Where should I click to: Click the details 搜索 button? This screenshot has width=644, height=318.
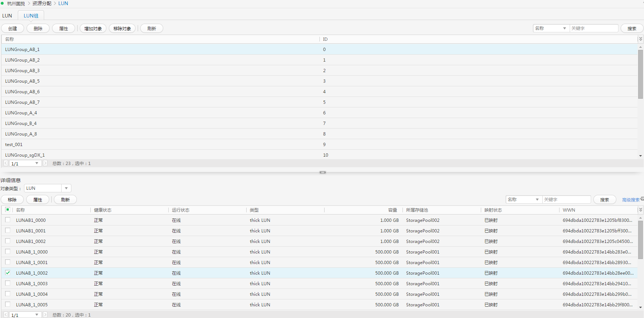(x=605, y=200)
